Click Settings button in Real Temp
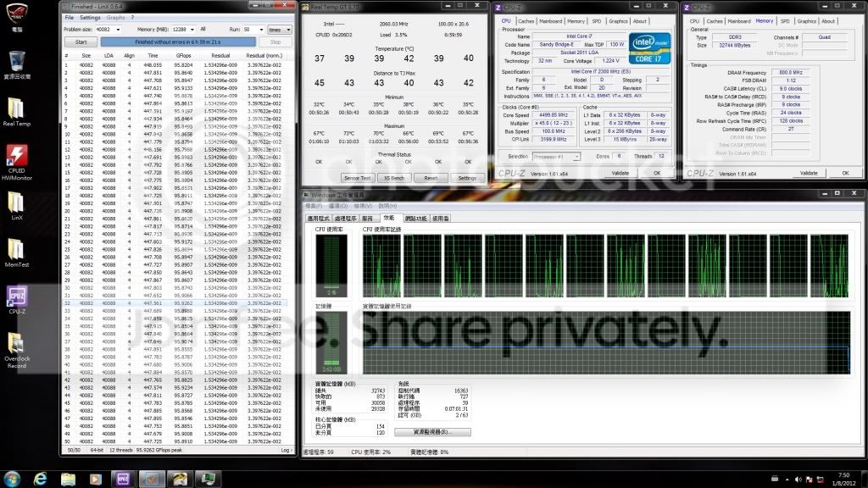868x488 pixels. tap(467, 178)
